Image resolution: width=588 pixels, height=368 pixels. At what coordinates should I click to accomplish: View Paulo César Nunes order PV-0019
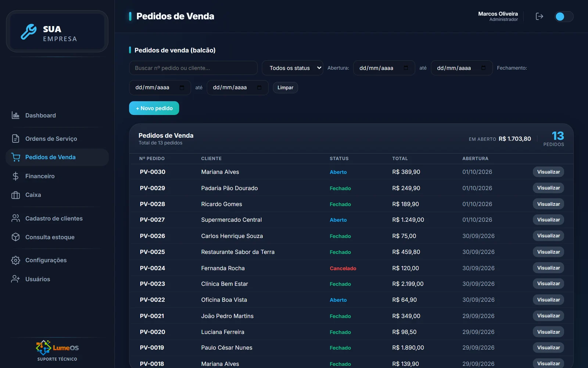(548, 347)
